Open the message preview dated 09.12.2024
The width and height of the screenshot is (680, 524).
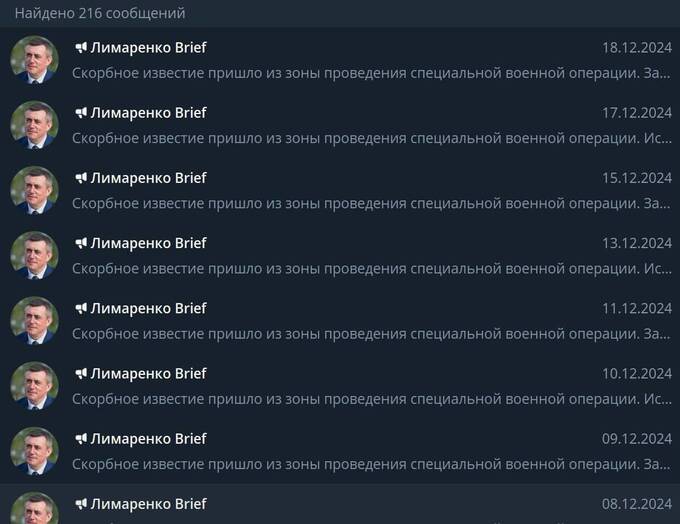click(x=371, y=464)
